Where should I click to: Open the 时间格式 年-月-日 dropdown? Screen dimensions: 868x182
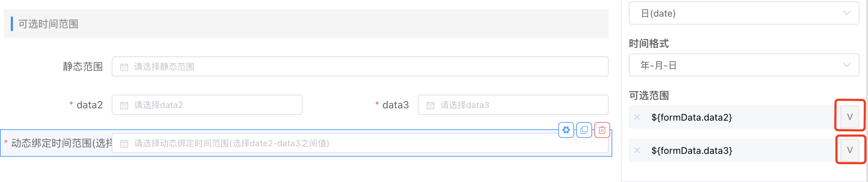[744, 65]
